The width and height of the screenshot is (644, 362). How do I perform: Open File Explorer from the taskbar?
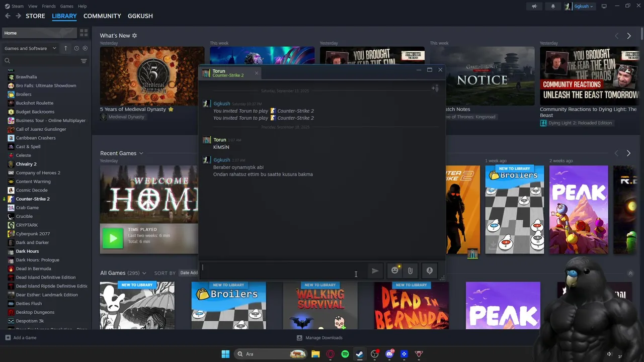[315, 354]
